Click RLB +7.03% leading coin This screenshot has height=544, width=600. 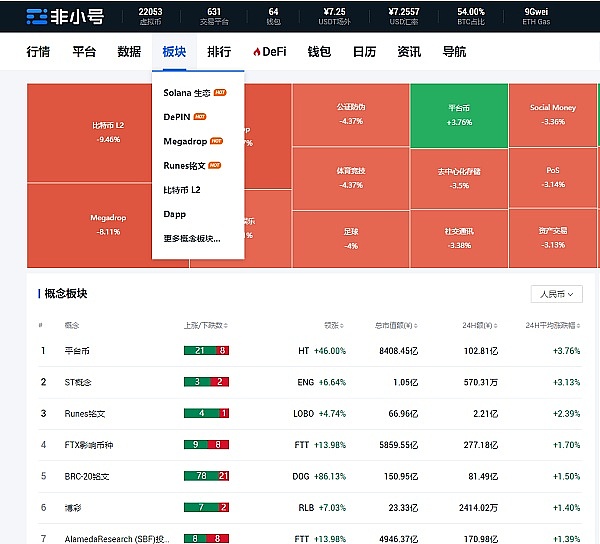(322, 508)
